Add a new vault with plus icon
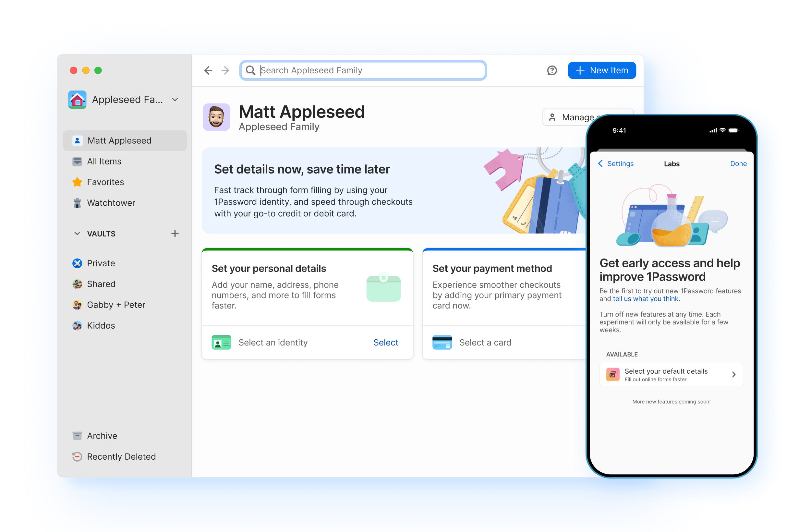Viewport: 811px width, 532px height. [x=175, y=234]
